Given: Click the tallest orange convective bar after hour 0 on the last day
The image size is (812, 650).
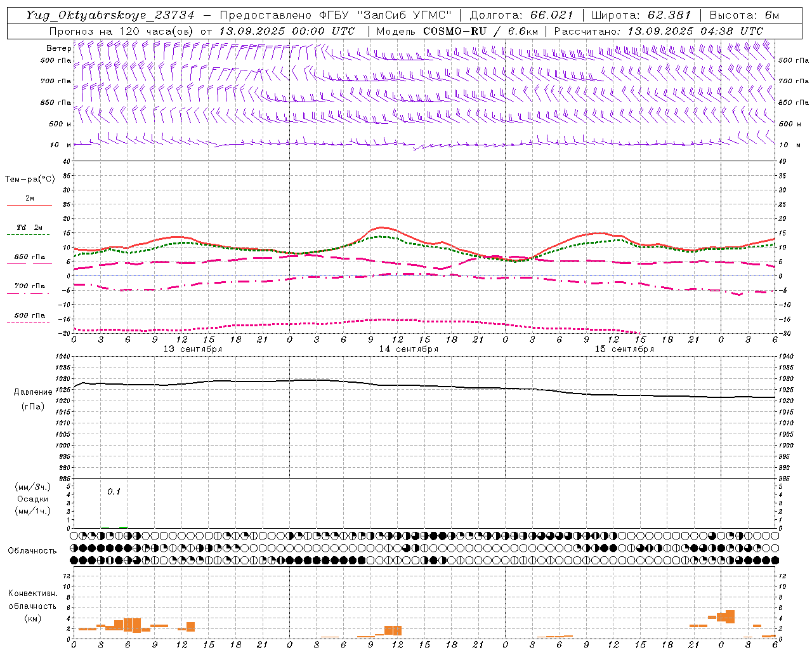Looking at the screenshot, I should (730, 616).
